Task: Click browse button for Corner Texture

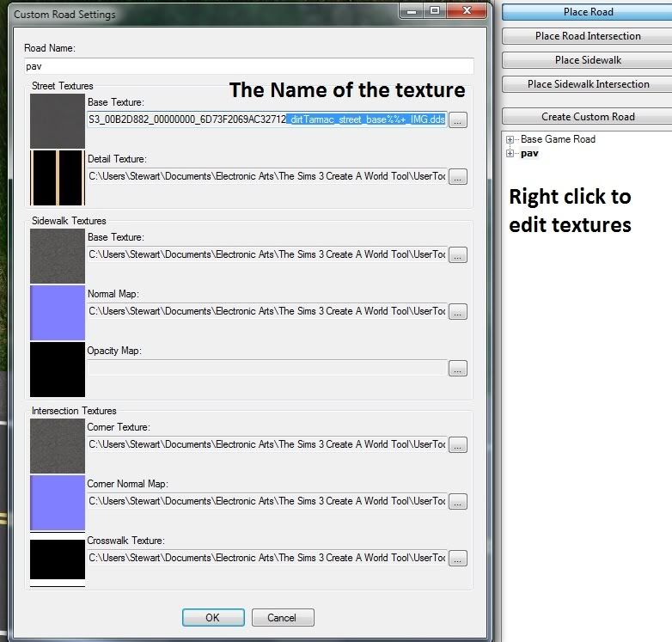Action: [x=458, y=445]
